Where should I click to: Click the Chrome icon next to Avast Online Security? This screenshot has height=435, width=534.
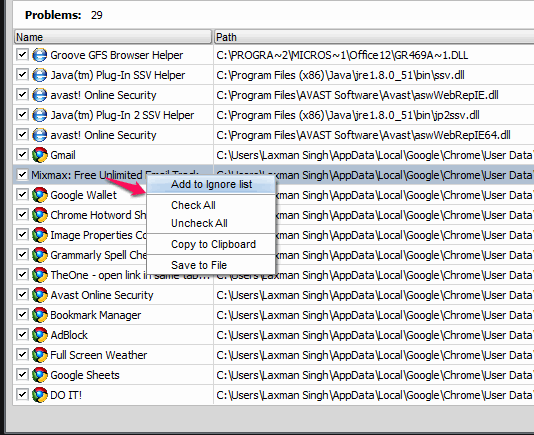coord(40,295)
